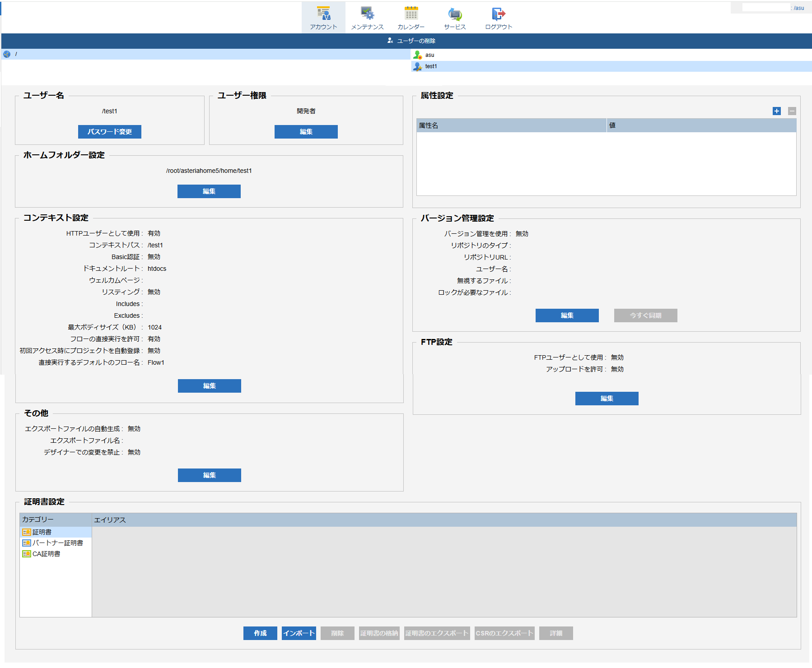Select the root '/' domain row
The width and height of the screenshot is (812, 668).
pos(205,54)
